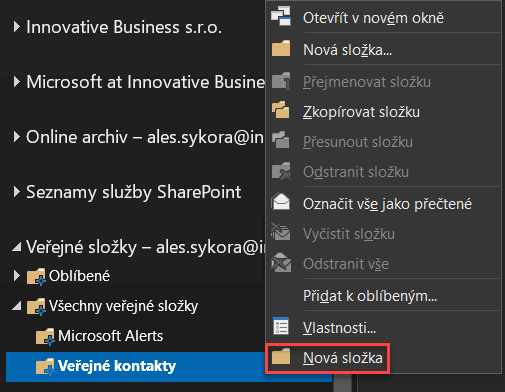The image size is (505, 392).
Task: Click the folder icon of highlighted Nová složka
Action: click(x=281, y=356)
